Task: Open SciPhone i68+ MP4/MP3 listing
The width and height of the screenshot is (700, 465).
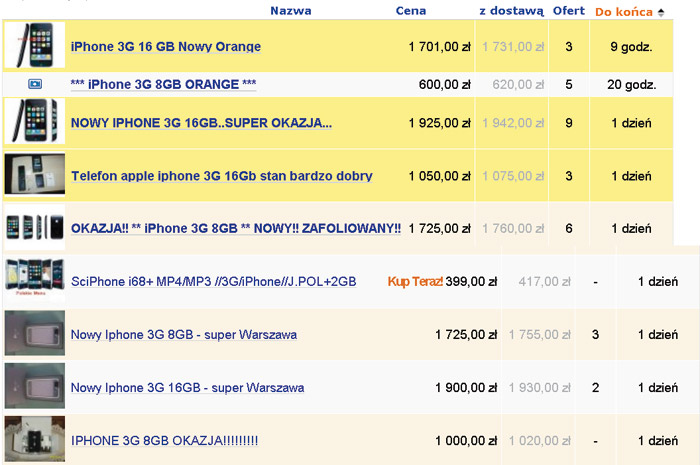Action: point(213,282)
